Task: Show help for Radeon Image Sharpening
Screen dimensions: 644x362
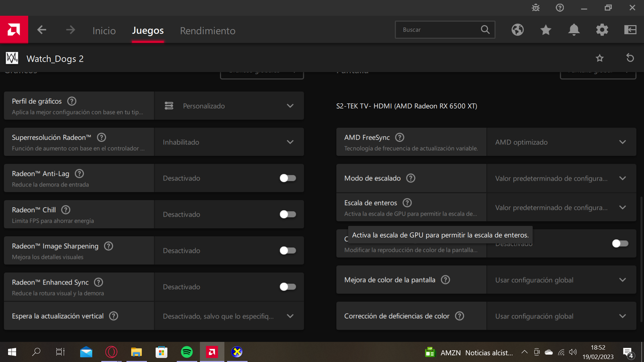Action: pos(108,246)
